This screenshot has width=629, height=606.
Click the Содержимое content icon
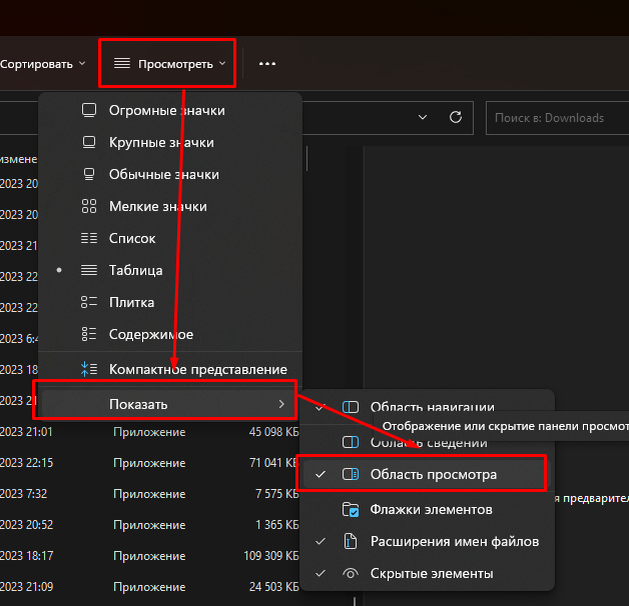coord(89,334)
